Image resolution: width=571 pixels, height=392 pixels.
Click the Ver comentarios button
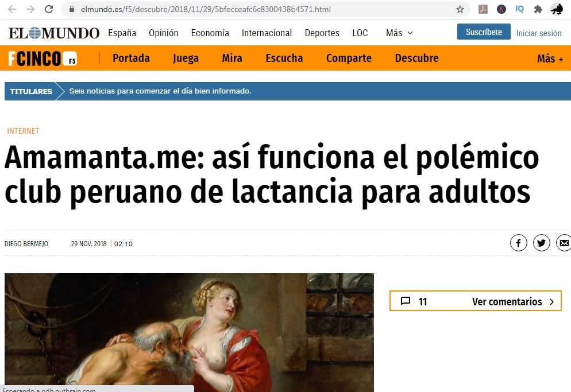pyautogui.click(x=475, y=301)
